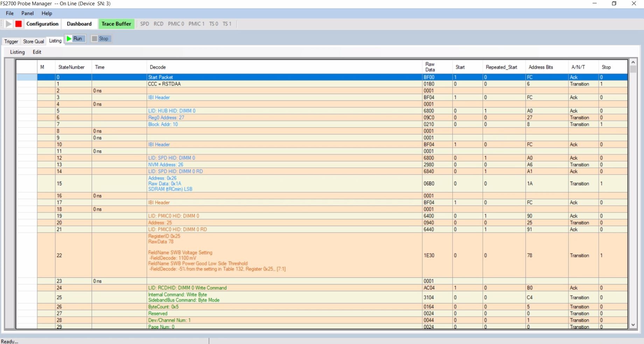Image resolution: width=644 pixels, height=344 pixels.
Task: Restore down the Probe Manager window
Action: 614,4
